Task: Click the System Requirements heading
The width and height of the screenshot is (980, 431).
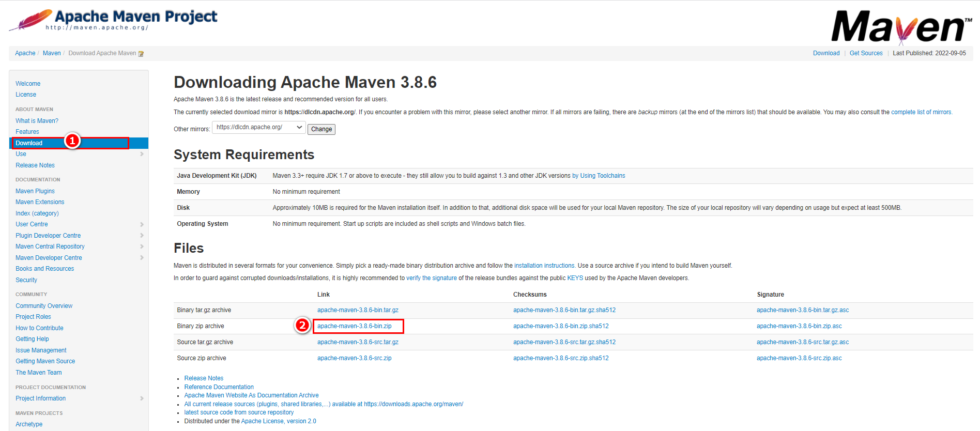Action: tap(244, 155)
